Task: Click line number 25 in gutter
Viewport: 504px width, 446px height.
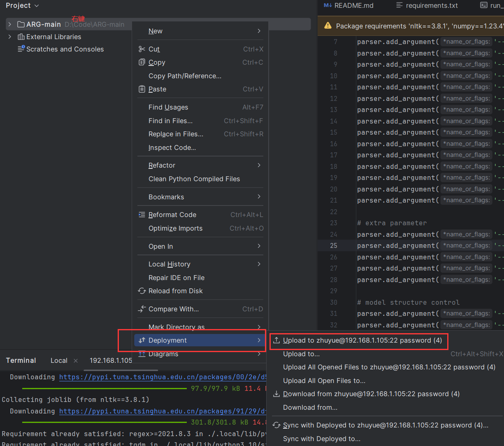Action: (334, 245)
